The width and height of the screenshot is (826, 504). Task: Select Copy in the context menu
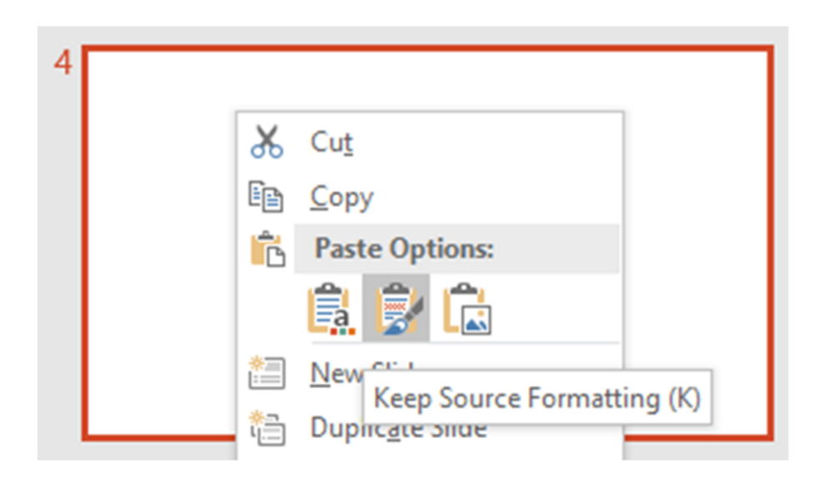(x=340, y=197)
